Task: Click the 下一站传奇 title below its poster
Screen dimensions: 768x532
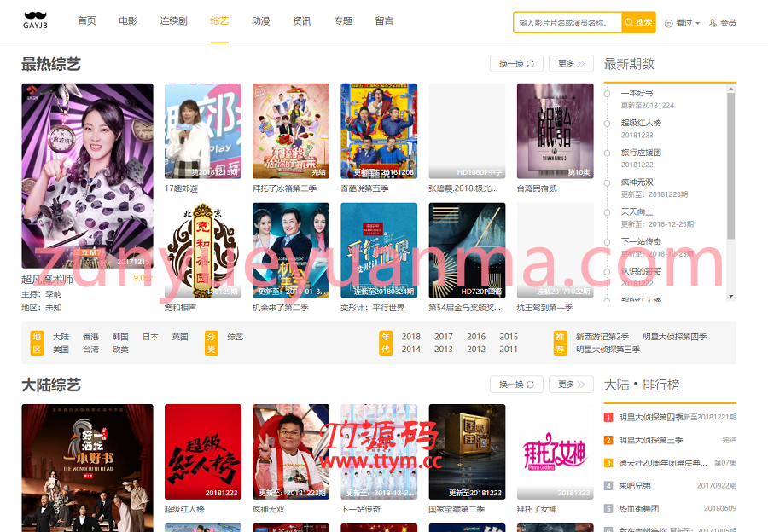Action: (x=360, y=510)
